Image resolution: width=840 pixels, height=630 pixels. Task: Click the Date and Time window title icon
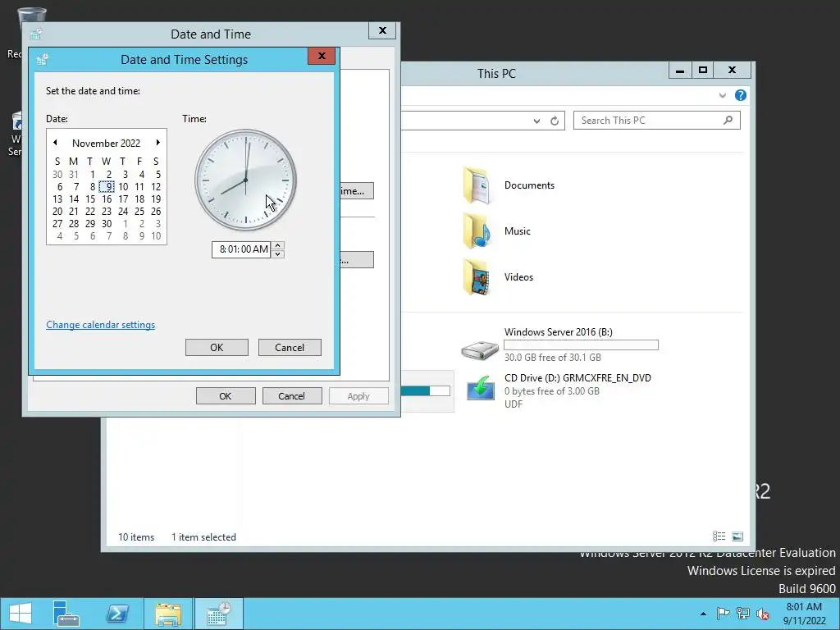[36, 34]
